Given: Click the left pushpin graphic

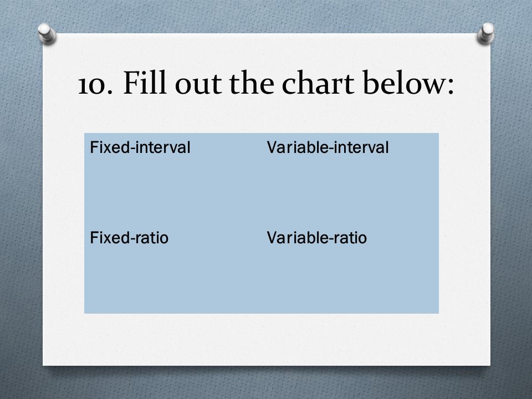Looking at the screenshot, I should tap(47, 33).
